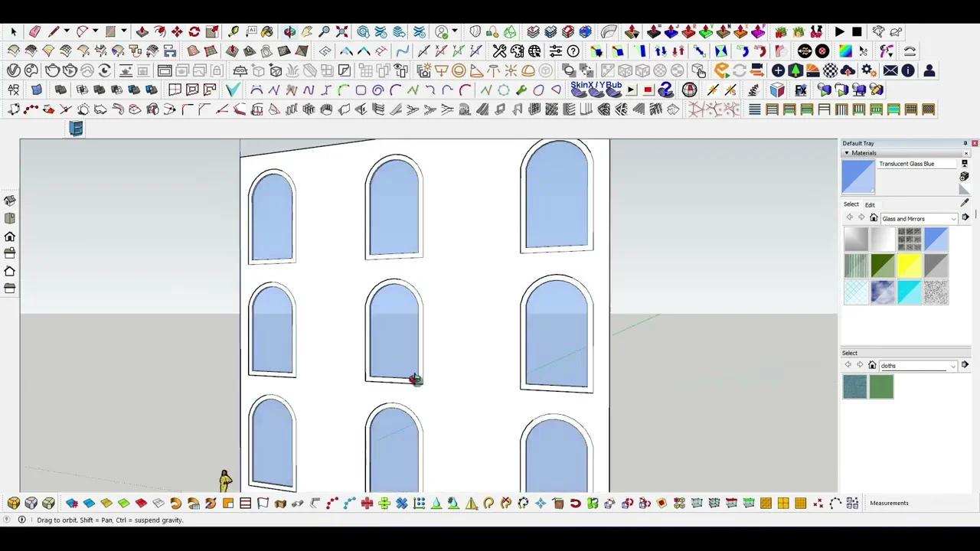Go to home in cloths browser
980x551 pixels.
872,365
